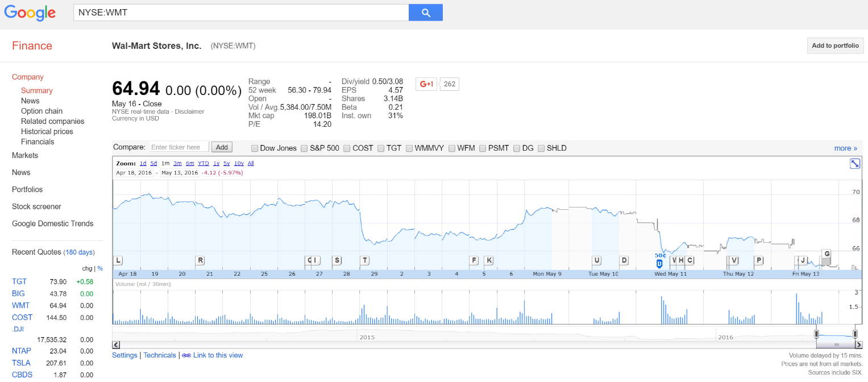Click the blue search magnifier button
868x382 pixels.
click(x=425, y=13)
